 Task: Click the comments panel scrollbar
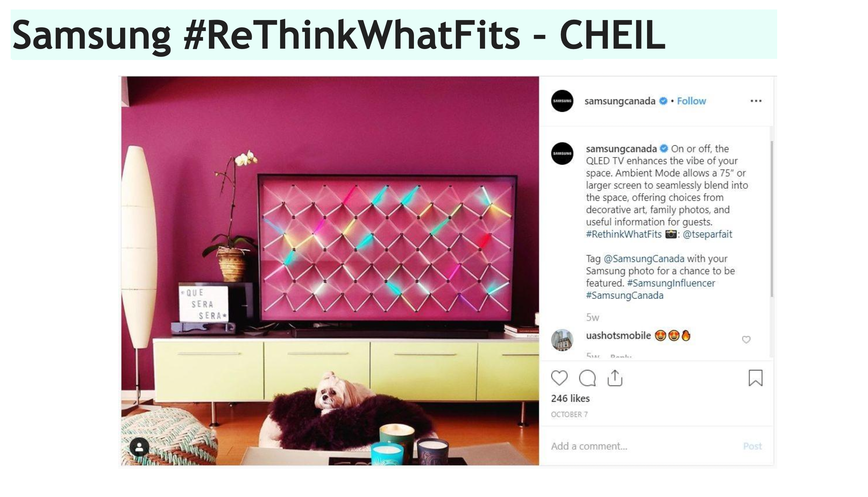[771, 218]
